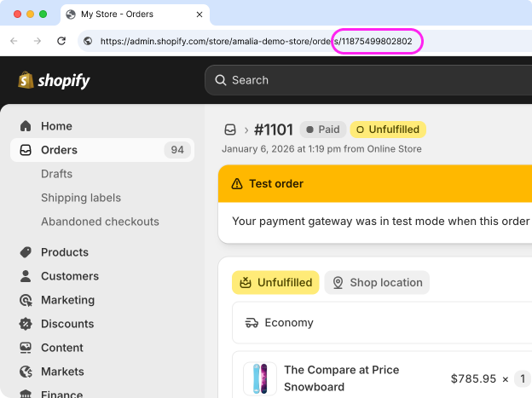Click the Home house icon
Viewport: 532px width, 398px height.
click(26, 126)
